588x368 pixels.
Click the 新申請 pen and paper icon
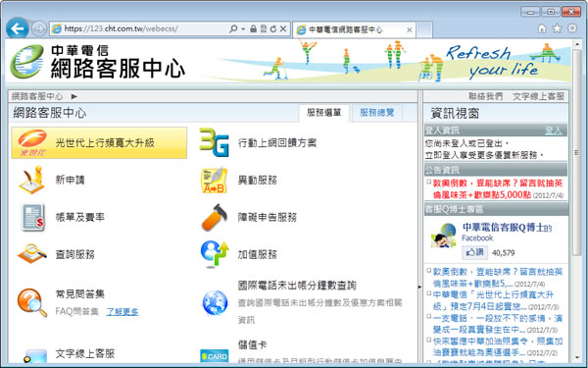[32, 180]
